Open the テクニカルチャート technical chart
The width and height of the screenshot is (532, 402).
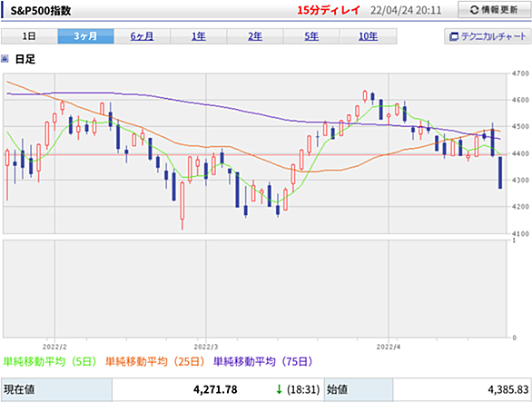click(488, 36)
